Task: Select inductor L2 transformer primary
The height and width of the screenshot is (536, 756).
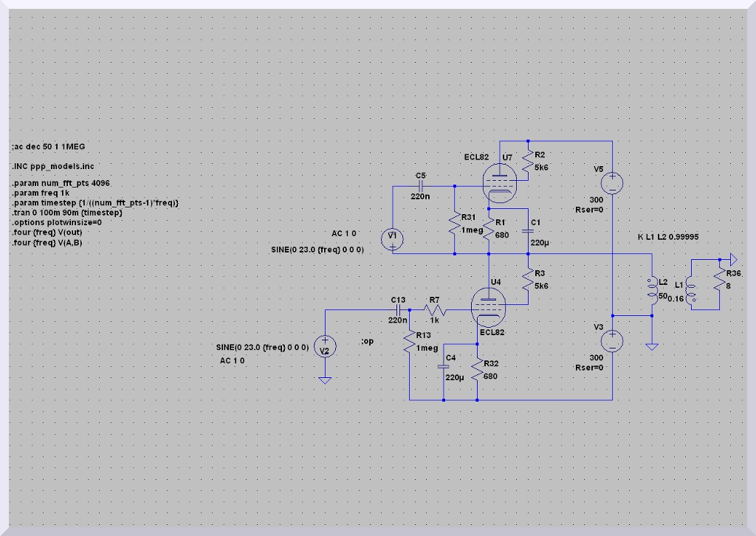Action: click(x=652, y=291)
